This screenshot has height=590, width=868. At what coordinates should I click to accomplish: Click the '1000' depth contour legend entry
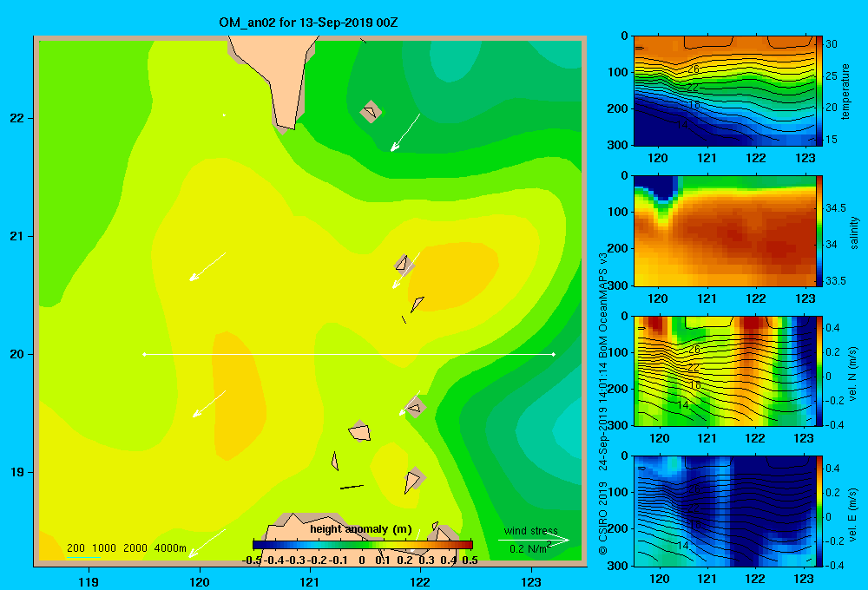(104, 548)
